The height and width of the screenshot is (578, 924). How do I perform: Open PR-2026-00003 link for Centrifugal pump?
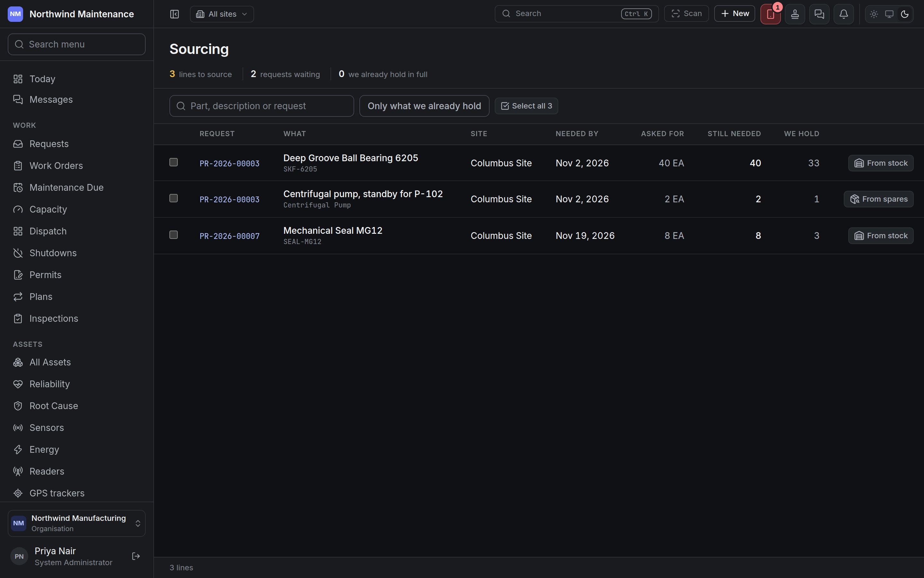pos(229,199)
